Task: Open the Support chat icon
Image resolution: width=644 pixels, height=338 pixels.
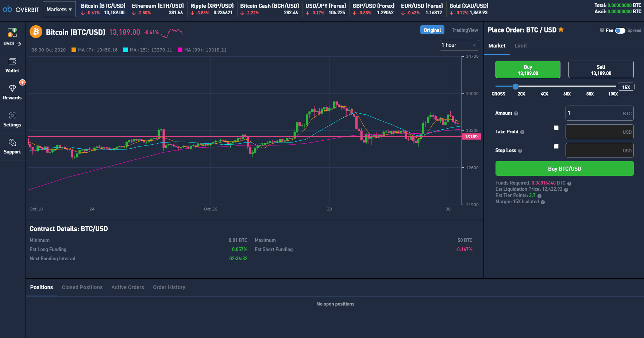Action: pyautogui.click(x=12, y=143)
